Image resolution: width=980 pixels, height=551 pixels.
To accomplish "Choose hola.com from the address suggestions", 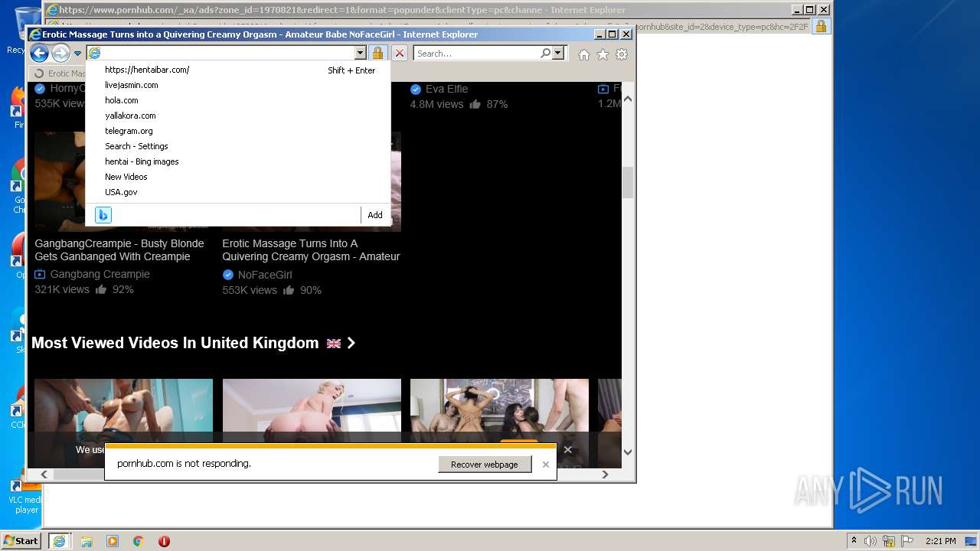I will pyautogui.click(x=122, y=100).
